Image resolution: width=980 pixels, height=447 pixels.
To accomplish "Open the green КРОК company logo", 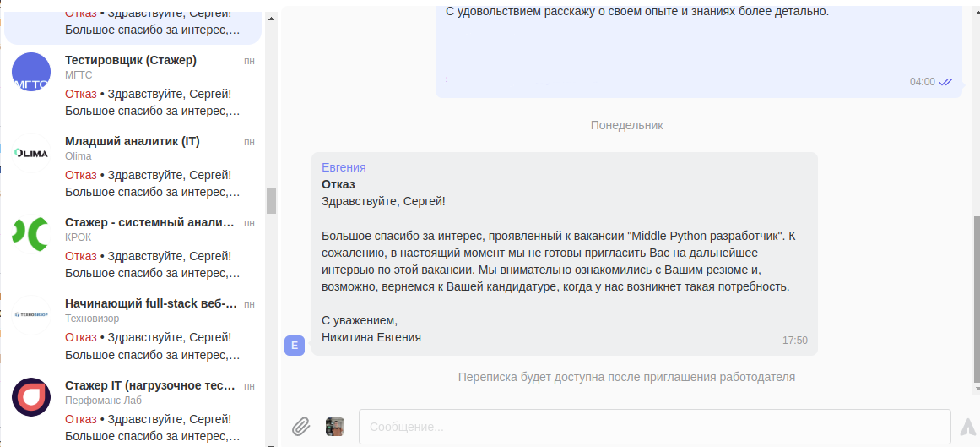I will [31, 234].
